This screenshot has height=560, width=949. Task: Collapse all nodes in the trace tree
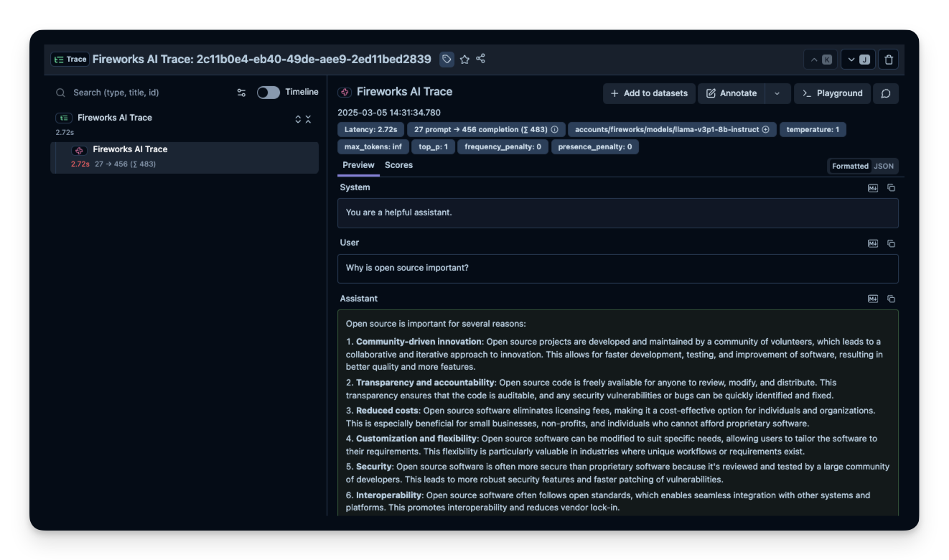309,119
